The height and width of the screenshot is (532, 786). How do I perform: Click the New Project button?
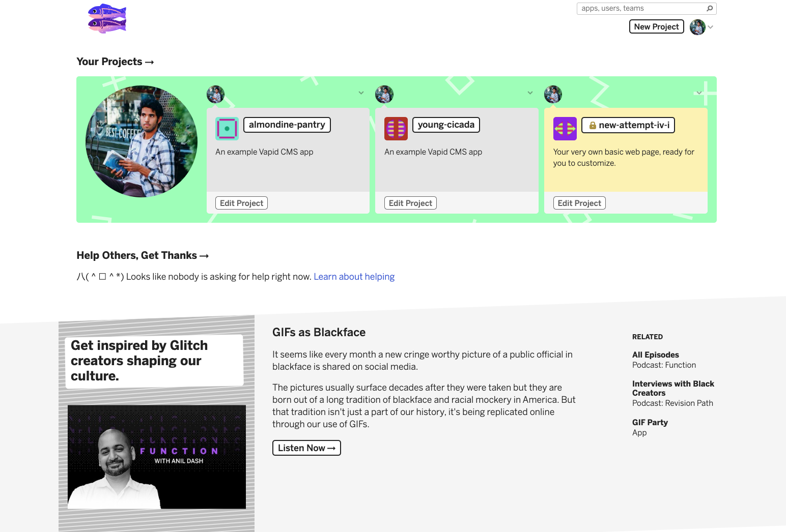(x=656, y=26)
